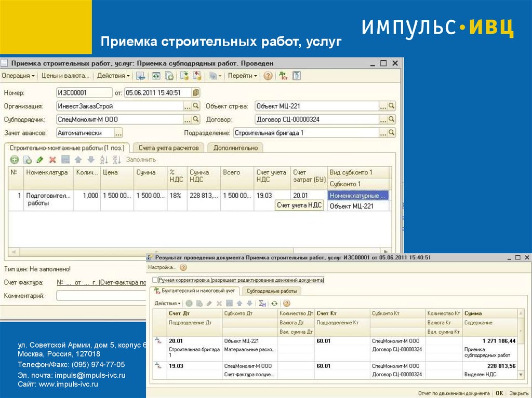Open the Субподрядные работы tab
Viewport: 532px width, 398px height.
272,291
